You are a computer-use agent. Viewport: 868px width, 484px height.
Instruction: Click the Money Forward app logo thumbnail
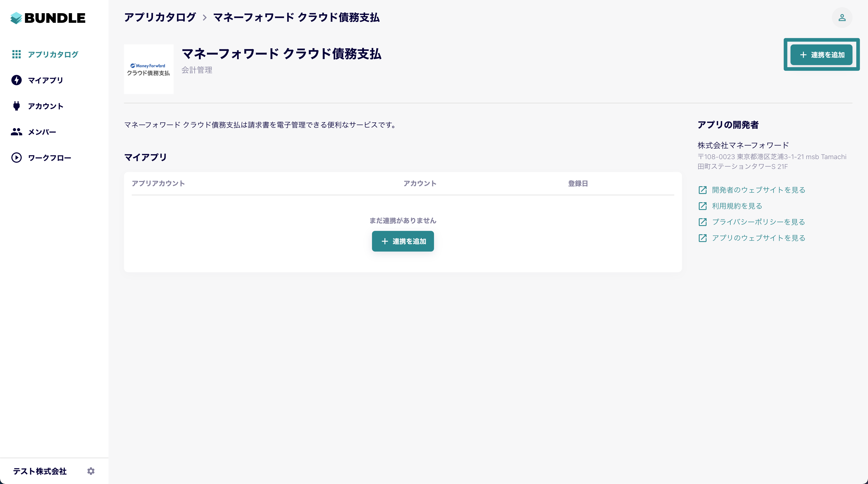click(x=149, y=69)
